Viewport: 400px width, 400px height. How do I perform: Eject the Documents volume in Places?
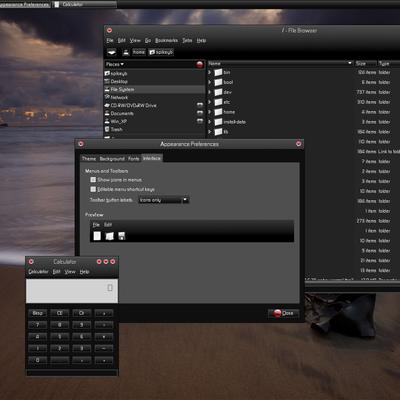point(200,113)
